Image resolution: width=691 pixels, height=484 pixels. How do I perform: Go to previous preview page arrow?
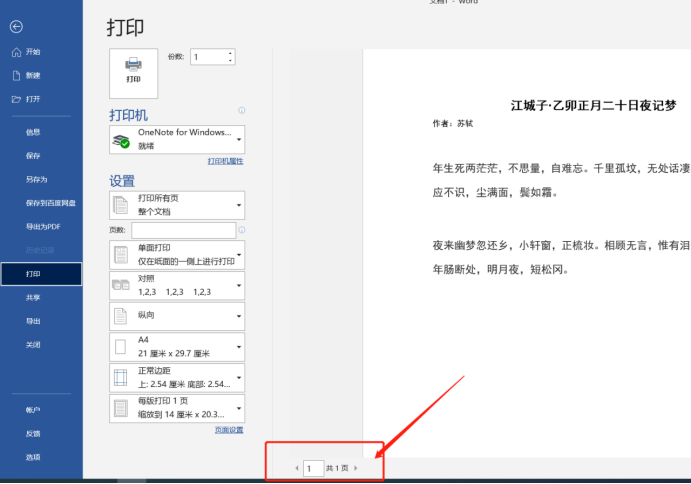[297, 468]
